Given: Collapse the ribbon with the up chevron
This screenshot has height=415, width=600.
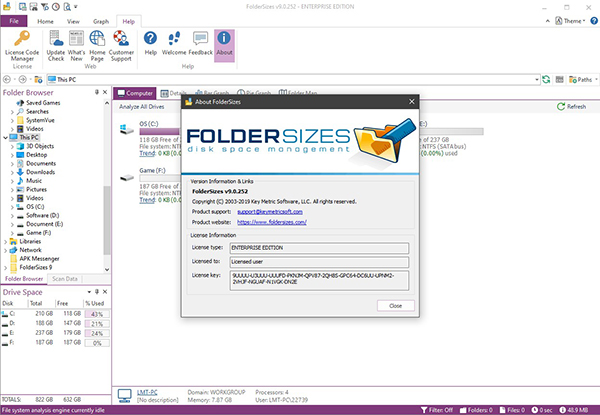Looking at the screenshot, I should click(x=548, y=21).
